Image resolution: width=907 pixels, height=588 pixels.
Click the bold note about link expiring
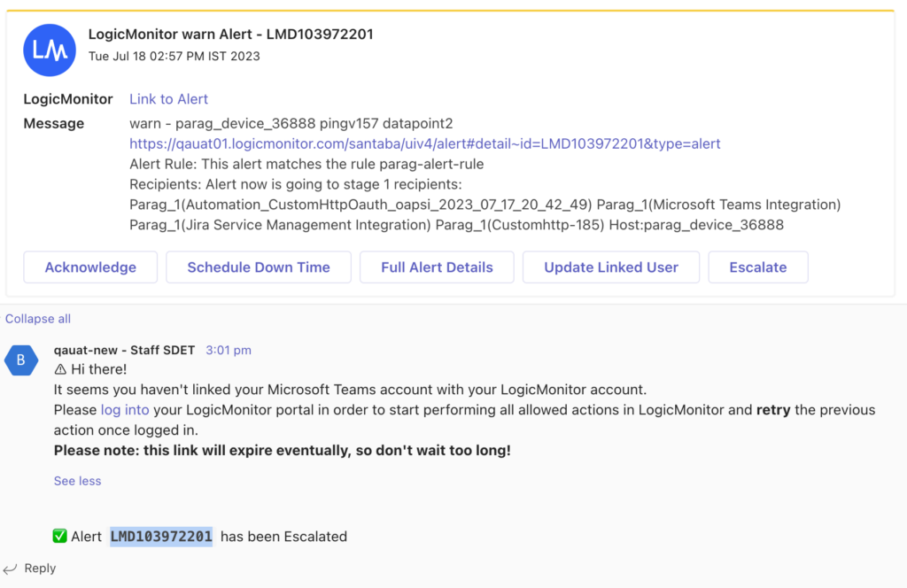pos(283,451)
